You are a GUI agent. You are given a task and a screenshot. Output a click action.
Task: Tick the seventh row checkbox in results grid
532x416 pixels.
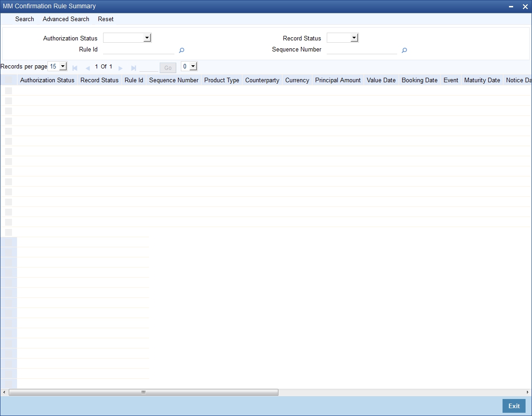click(x=8, y=151)
